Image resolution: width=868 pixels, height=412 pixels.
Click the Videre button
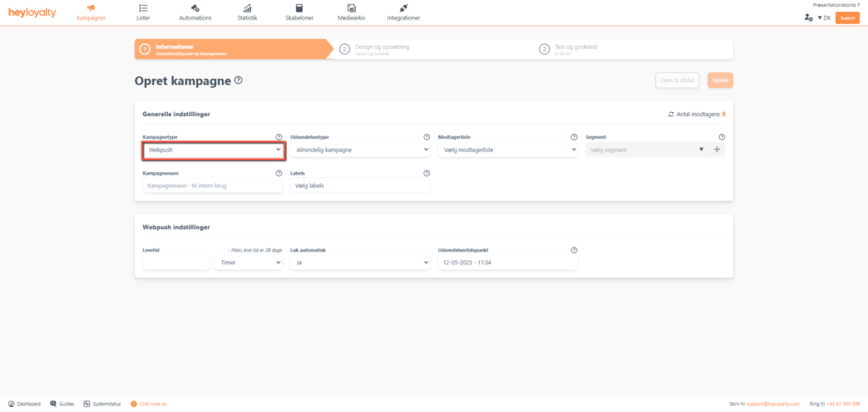tap(720, 81)
